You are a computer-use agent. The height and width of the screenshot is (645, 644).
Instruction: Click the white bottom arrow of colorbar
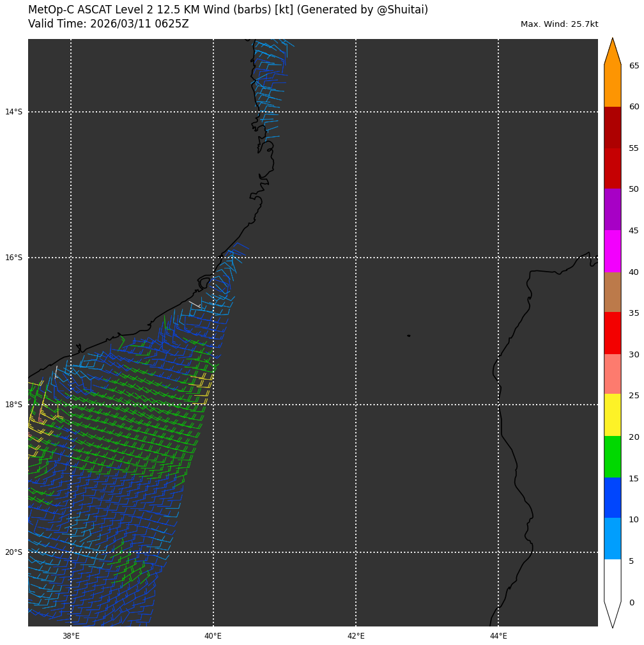[x=612, y=612]
